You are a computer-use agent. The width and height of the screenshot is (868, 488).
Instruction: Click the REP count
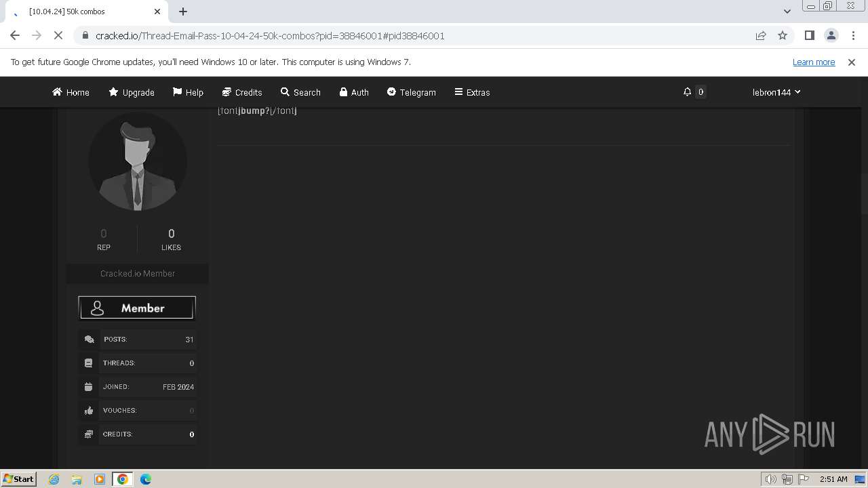coord(104,239)
